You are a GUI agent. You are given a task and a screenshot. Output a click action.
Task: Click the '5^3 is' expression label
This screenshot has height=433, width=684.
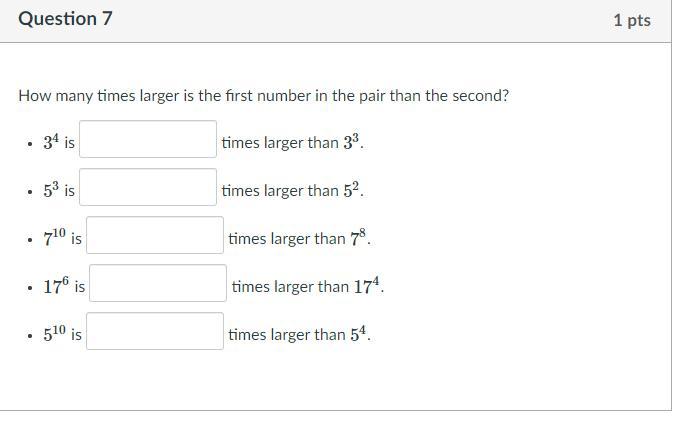tap(59, 190)
